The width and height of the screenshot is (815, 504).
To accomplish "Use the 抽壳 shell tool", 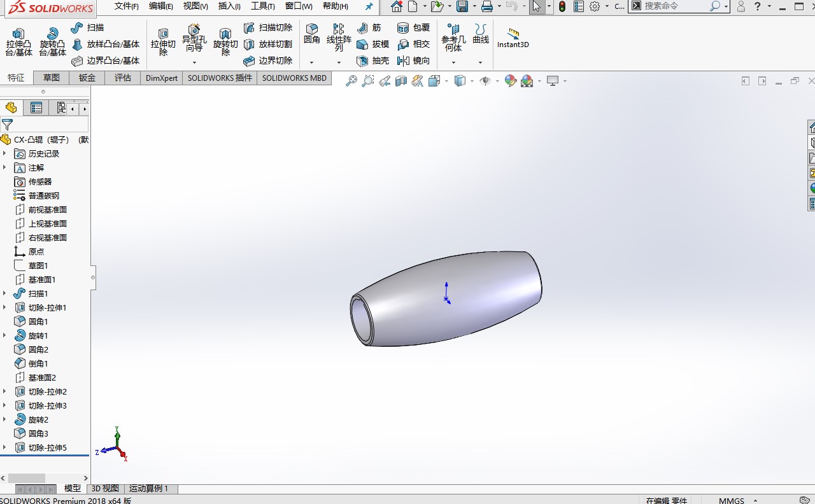I will pos(372,61).
